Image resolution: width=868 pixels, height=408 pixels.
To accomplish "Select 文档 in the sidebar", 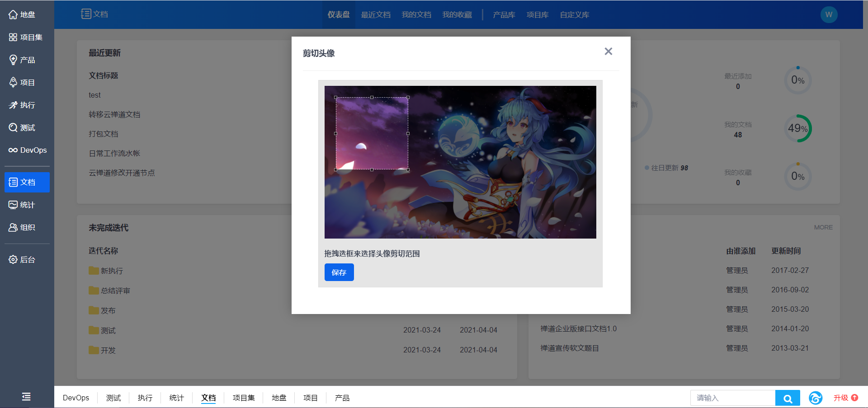I will pos(27,182).
